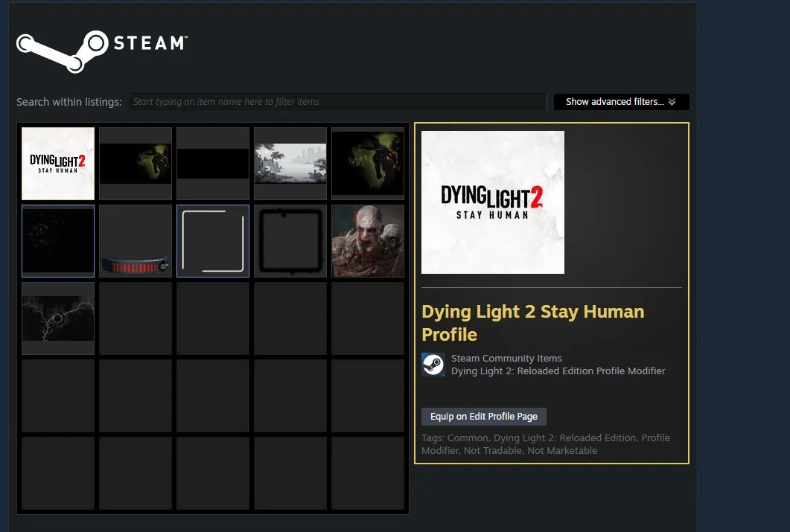Select the square dark green infected silhouette item

point(368,164)
